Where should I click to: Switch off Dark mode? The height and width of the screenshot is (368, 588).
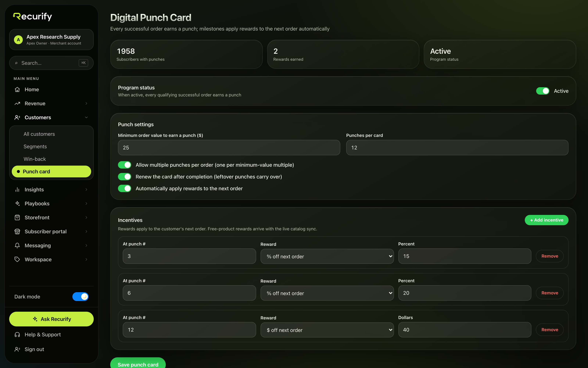pos(80,297)
